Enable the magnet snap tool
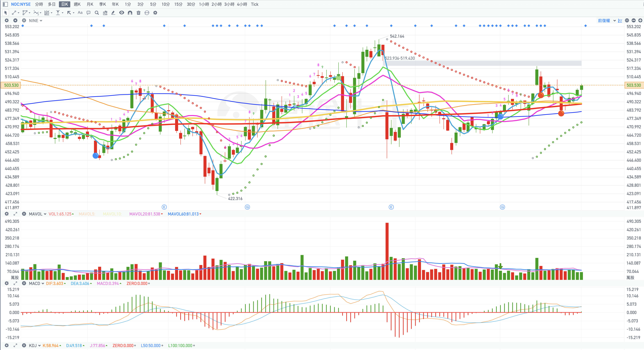 pyautogui.click(x=130, y=13)
